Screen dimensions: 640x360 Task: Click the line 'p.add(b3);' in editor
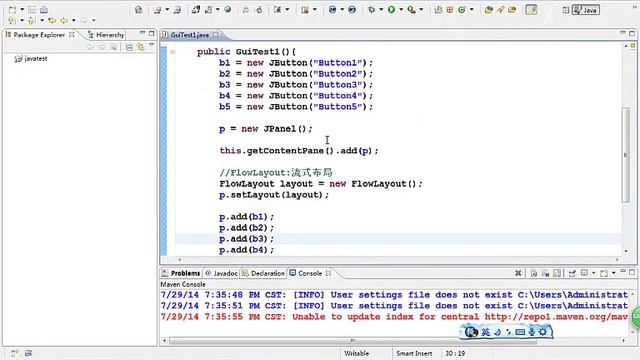pos(247,239)
